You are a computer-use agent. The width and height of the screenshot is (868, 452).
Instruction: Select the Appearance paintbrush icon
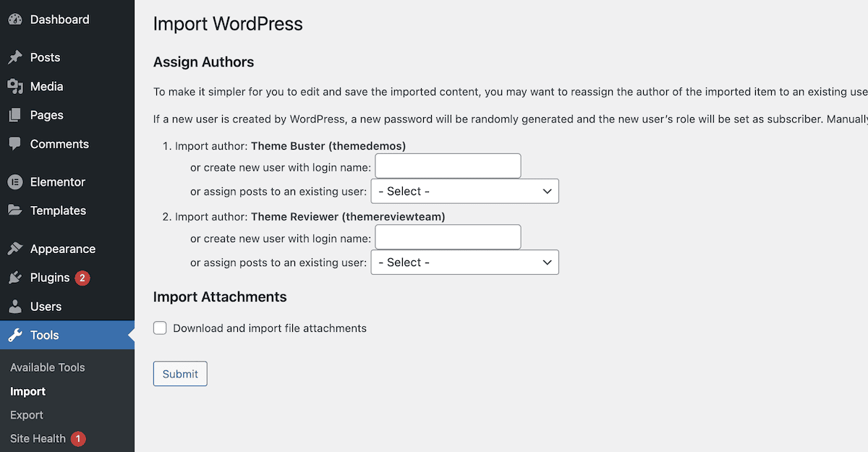[16, 248]
